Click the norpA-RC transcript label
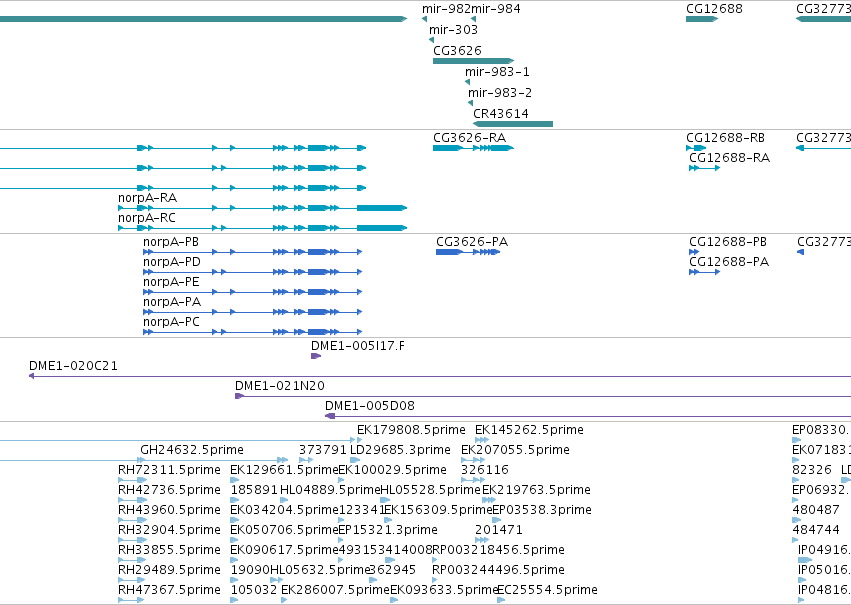 click(147, 218)
